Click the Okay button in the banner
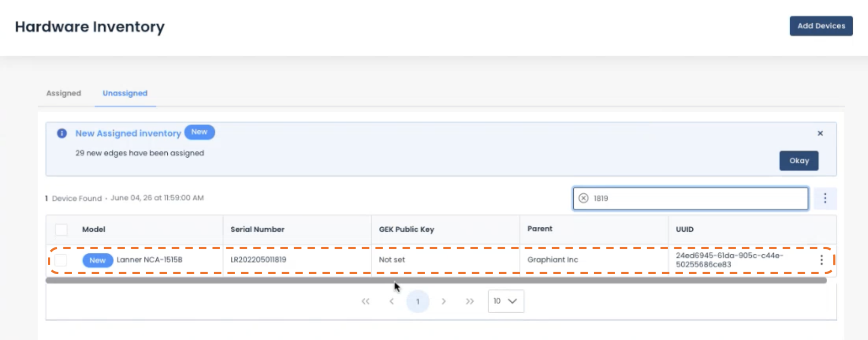 (798, 161)
